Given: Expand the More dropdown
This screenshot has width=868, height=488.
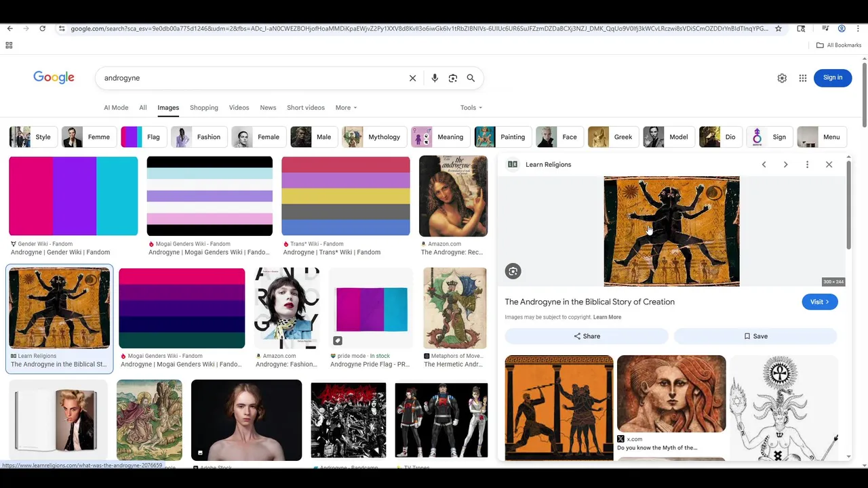Looking at the screenshot, I should [x=346, y=108].
